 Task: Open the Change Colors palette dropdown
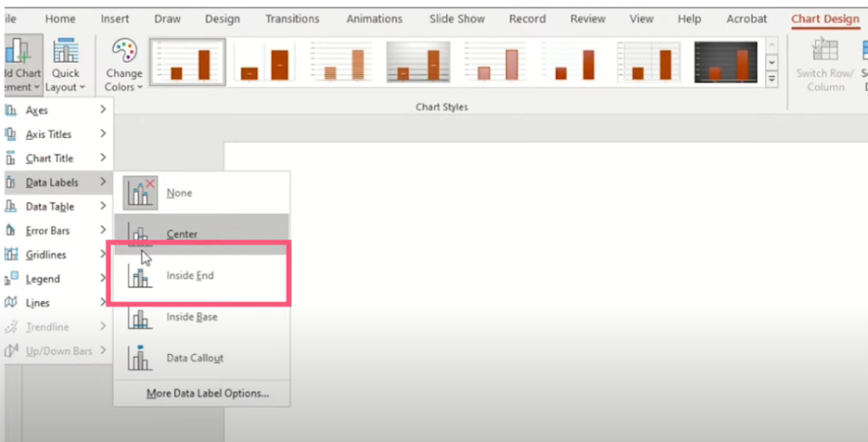pyautogui.click(x=123, y=65)
